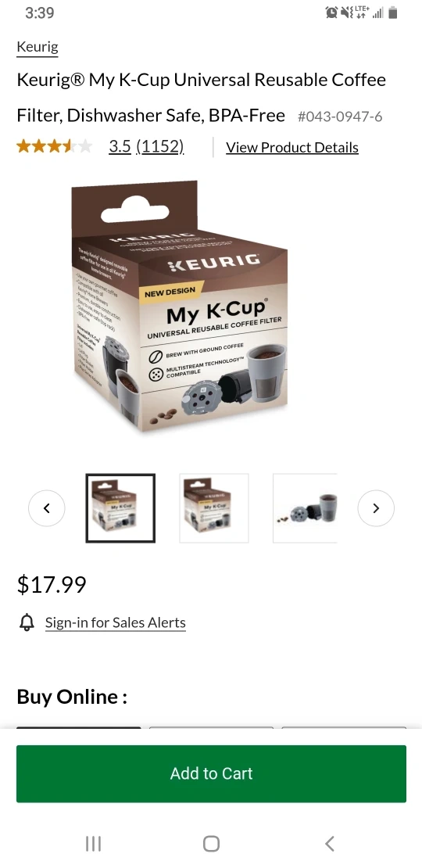The image size is (422, 868).
Task: Tap Sign-in for Sales Alerts link
Action: pyautogui.click(x=116, y=622)
